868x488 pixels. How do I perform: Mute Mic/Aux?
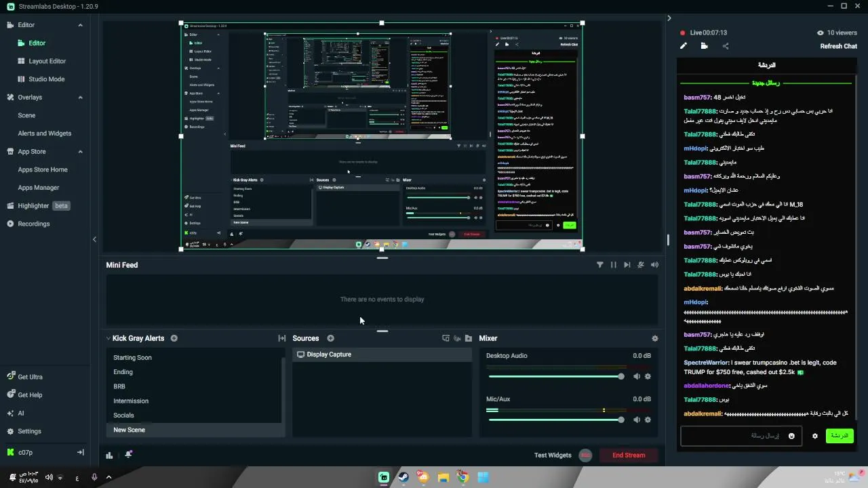coord(637,420)
